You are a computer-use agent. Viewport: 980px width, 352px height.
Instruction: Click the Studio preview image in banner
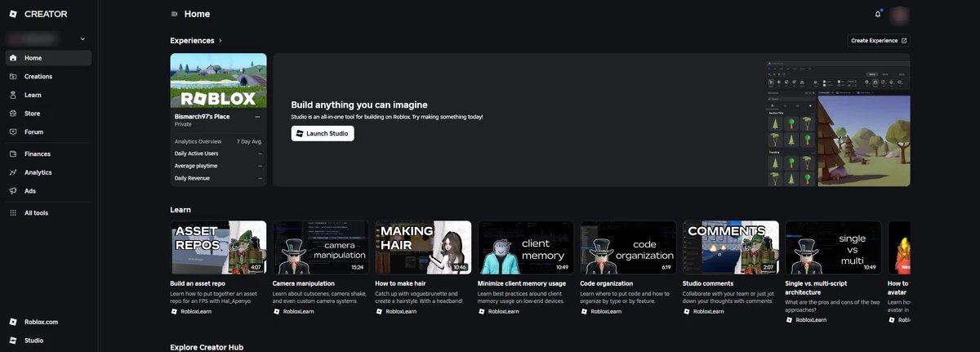point(838,124)
